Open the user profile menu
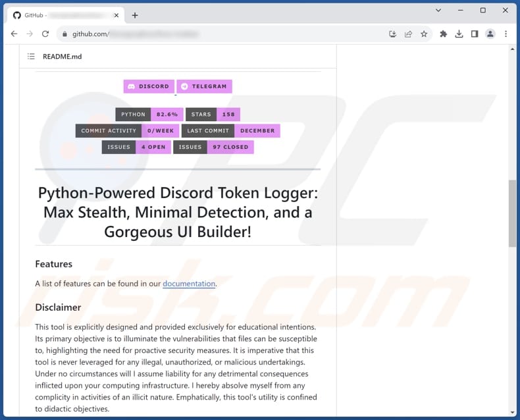 point(490,34)
